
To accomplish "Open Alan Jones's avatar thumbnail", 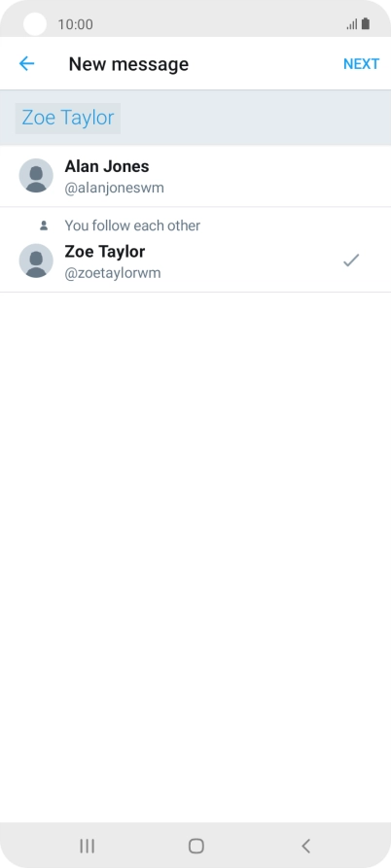I will (x=36, y=176).
